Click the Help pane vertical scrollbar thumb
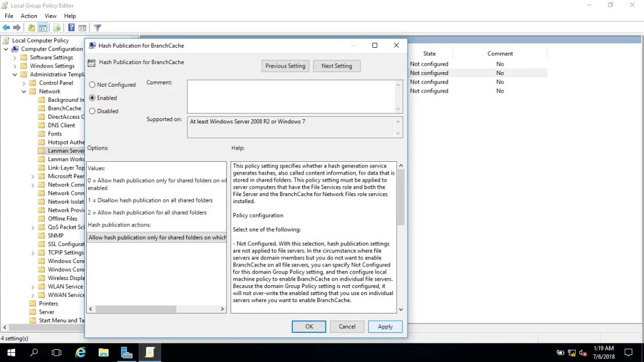The width and height of the screenshot is (644, 362). (401, 197)
